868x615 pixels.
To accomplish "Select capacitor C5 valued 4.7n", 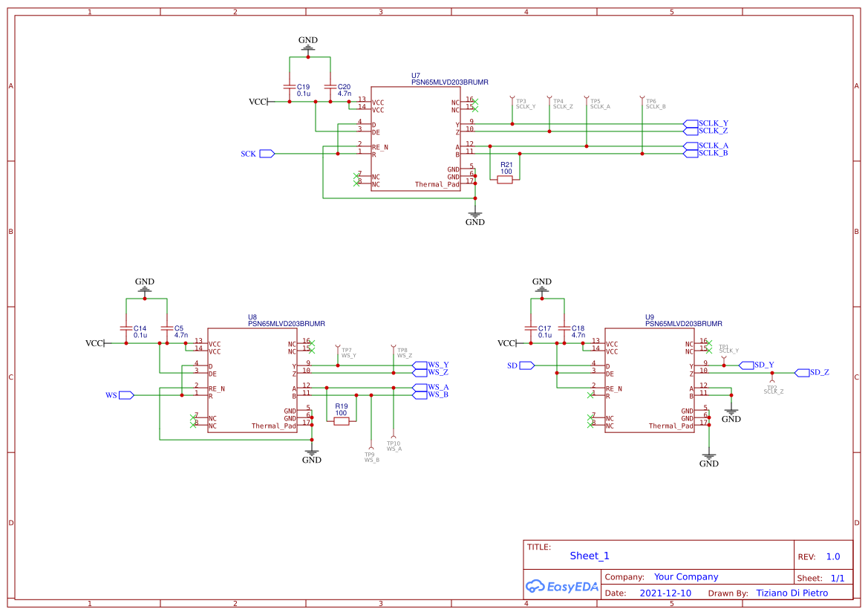I will pos(166,329).
